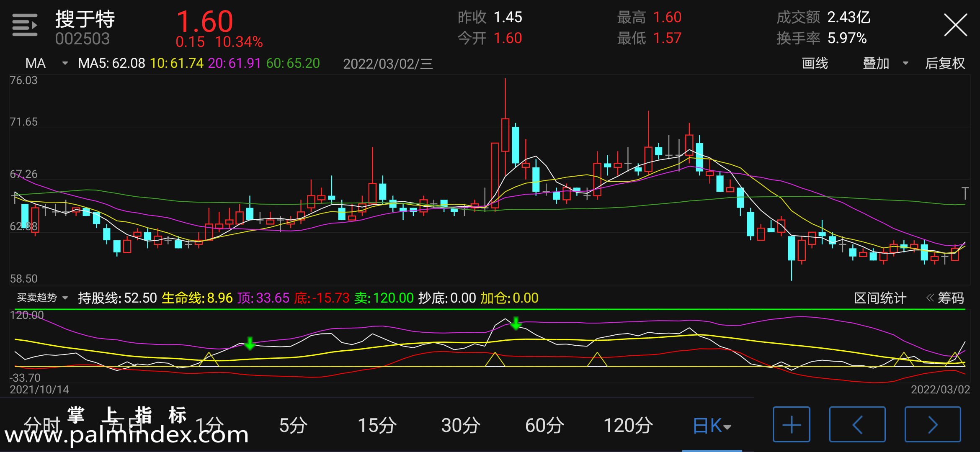
Task: Expand the 叠加 overlay dropdown
Action: [885, 63]
